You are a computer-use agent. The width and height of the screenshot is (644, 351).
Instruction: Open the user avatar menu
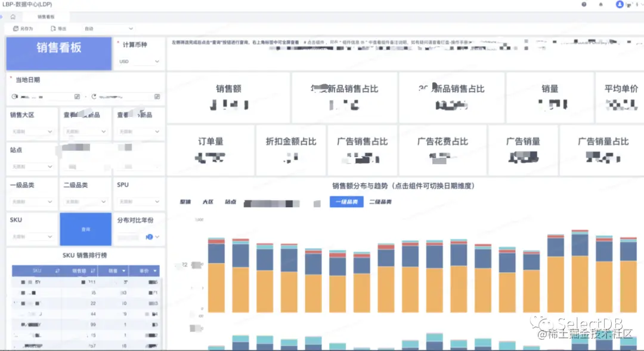620,5
